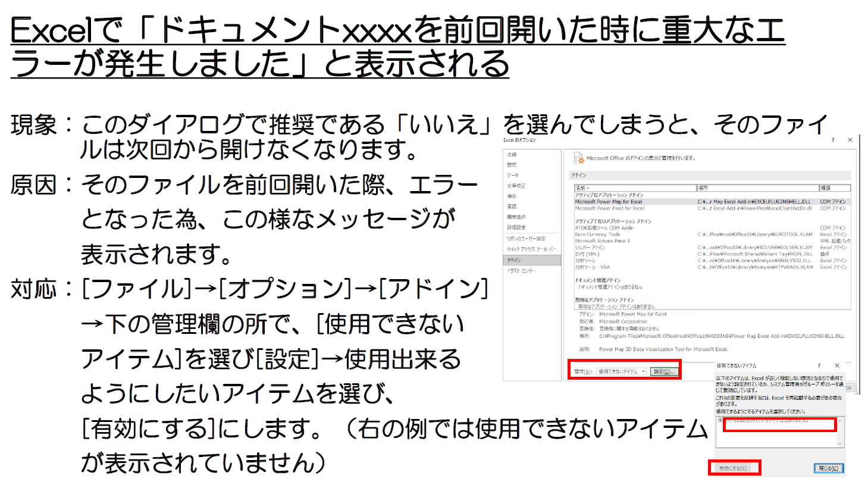The height and width of the screenshot is (491, 868).
Task: Close 使用できないアイテム dialog with X
Action: point(837,365)
